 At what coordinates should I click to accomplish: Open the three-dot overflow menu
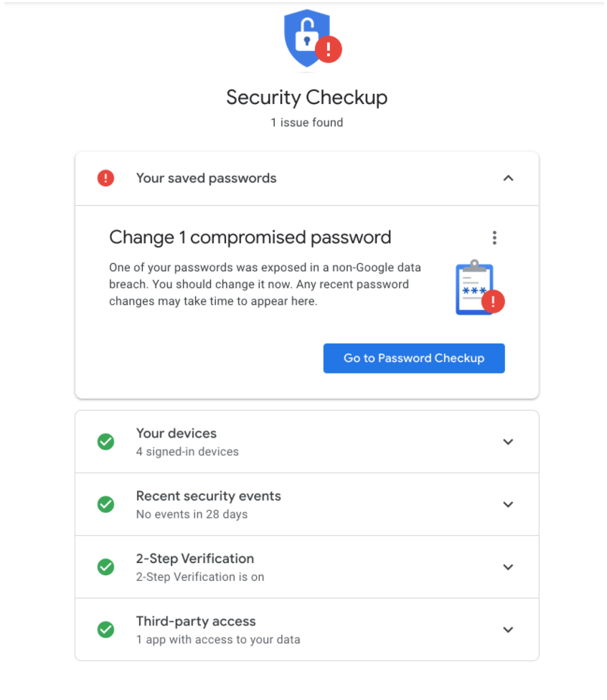point(494,237)
